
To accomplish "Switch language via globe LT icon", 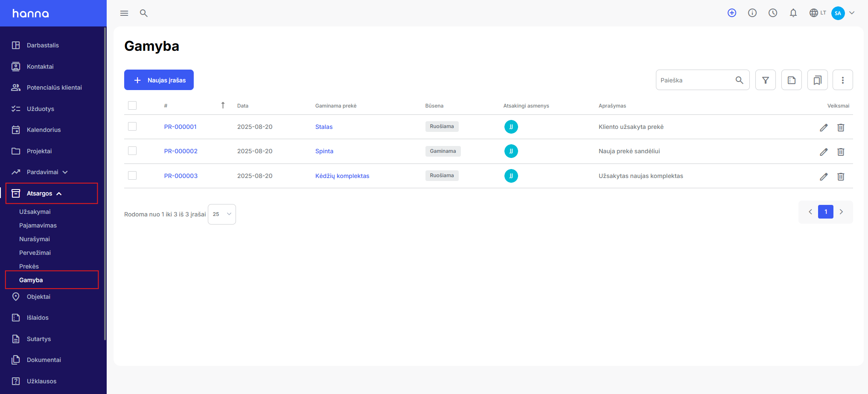I will (x=818, y=13).
